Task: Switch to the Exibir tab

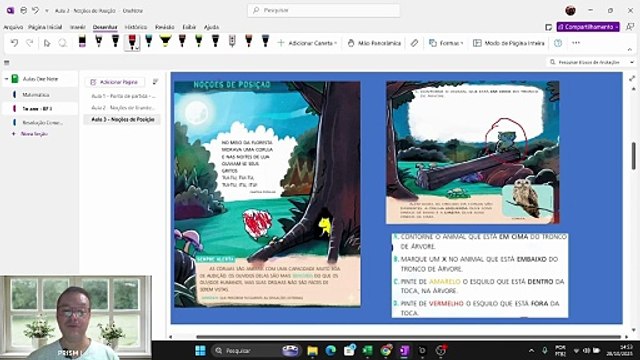Action: (189, 27)
